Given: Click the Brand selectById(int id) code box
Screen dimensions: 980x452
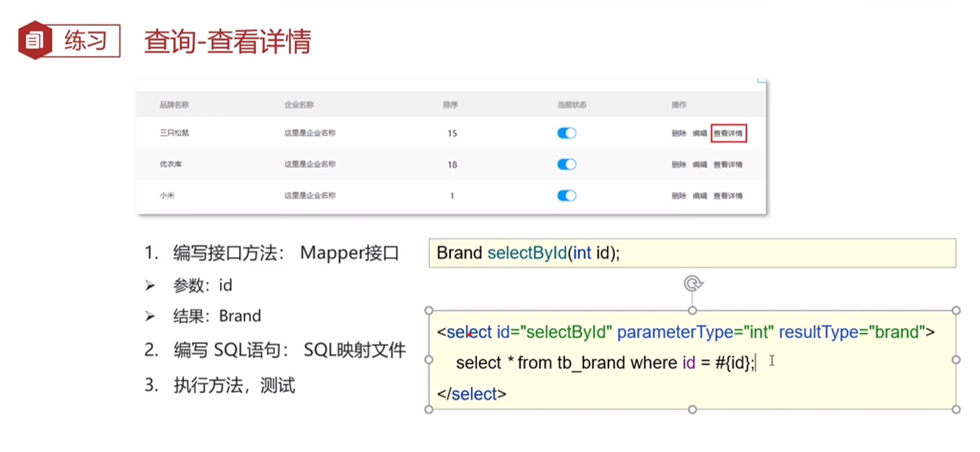Looking at the screenshot, I should coord(692,253).
